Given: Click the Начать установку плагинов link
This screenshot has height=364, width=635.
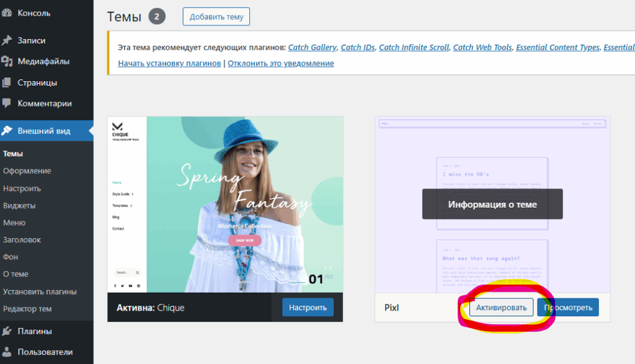Looking at the screenshot, I should click(169, 63).
